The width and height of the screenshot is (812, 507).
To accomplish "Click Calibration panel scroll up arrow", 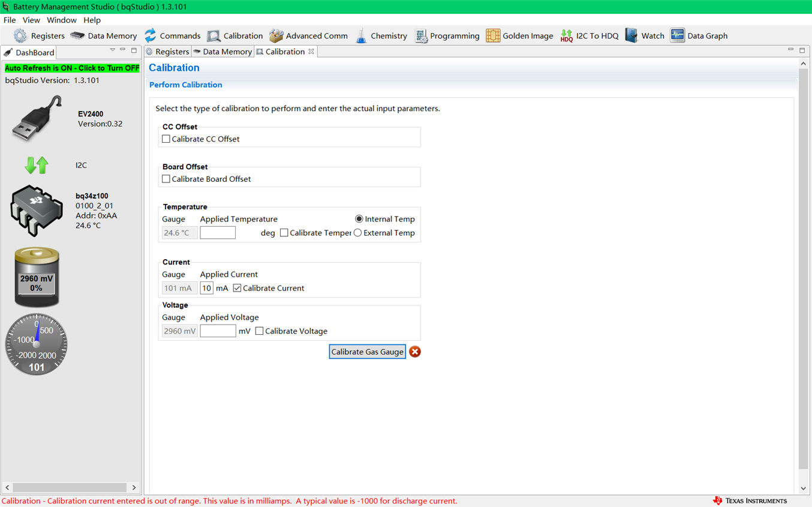I will tap(804, 64).
